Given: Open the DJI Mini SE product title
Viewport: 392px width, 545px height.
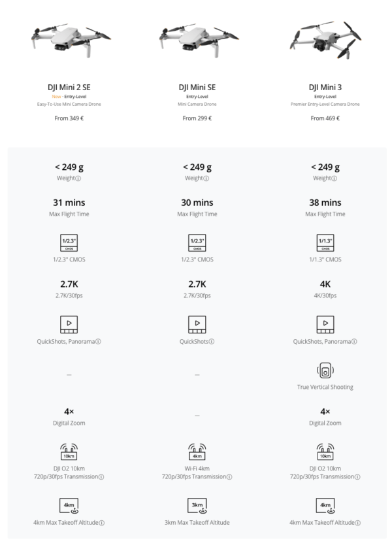Looking at the screenshot, I should 197,87.
